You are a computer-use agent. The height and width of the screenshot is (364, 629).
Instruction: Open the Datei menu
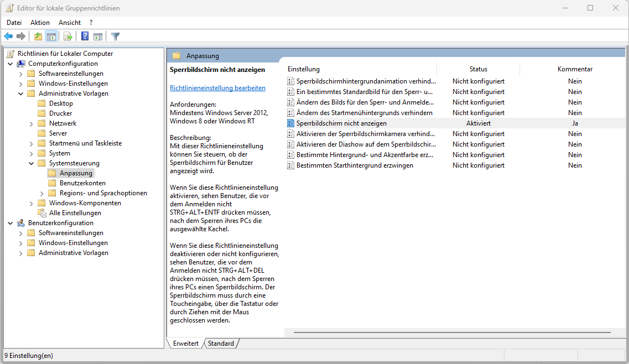pyautogui.click(x=14, y=23)
